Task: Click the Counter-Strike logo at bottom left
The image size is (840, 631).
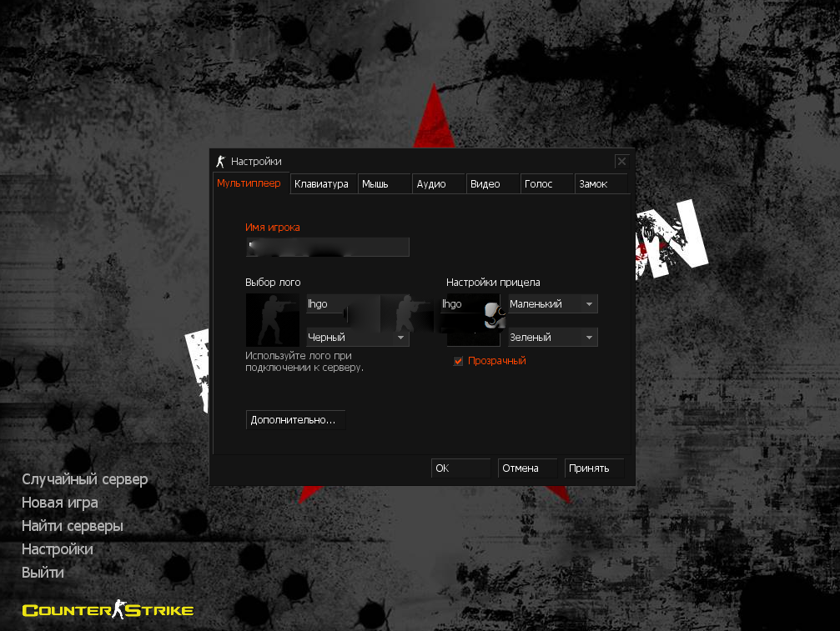Action: (x=108, y=611)
